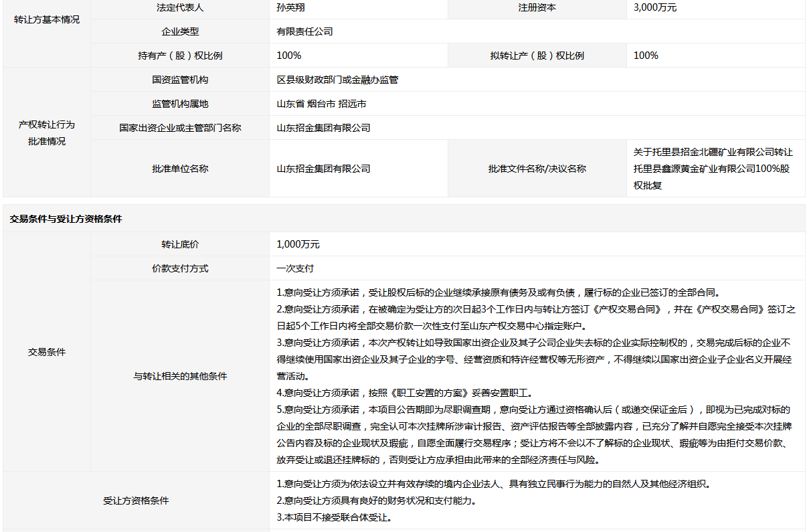Select the '企业类型' field label
This screenshot has width=807, height=532.
(180, 31)
